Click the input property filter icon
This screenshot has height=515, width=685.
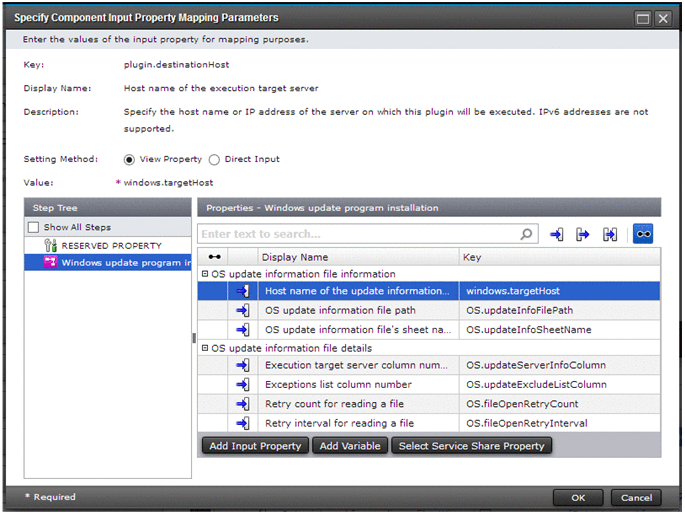point(557,234)
